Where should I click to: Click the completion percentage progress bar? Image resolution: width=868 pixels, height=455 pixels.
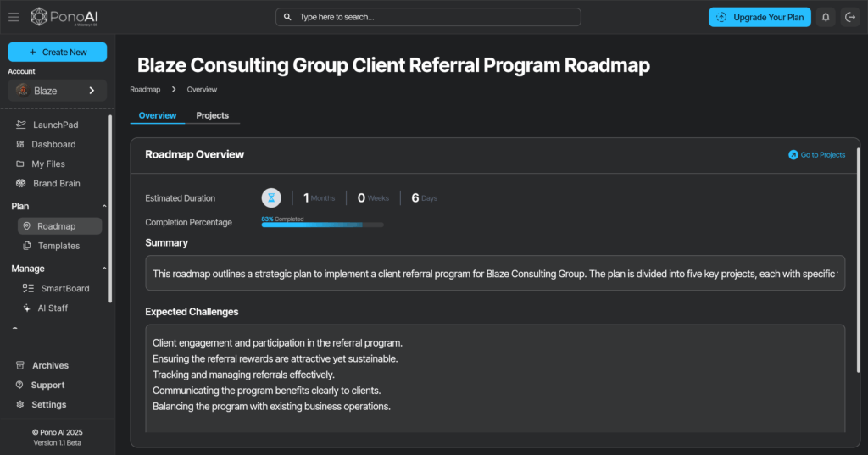322,225
